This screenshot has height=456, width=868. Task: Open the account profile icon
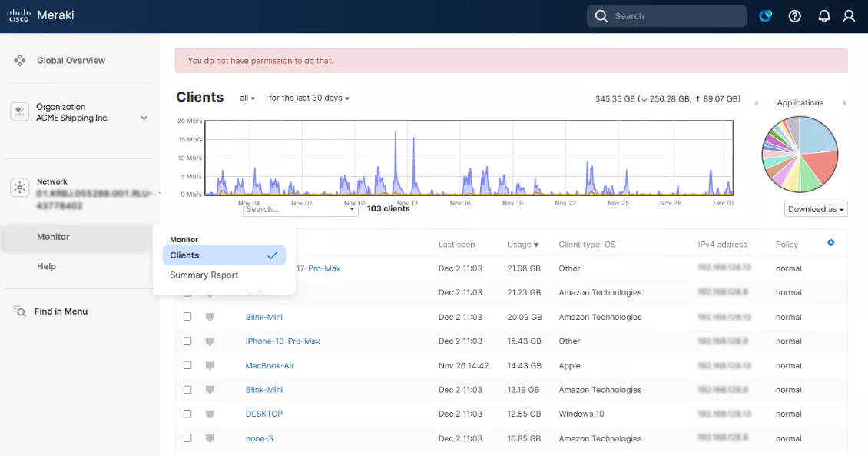pyautogui.click(x=849, y=15)
